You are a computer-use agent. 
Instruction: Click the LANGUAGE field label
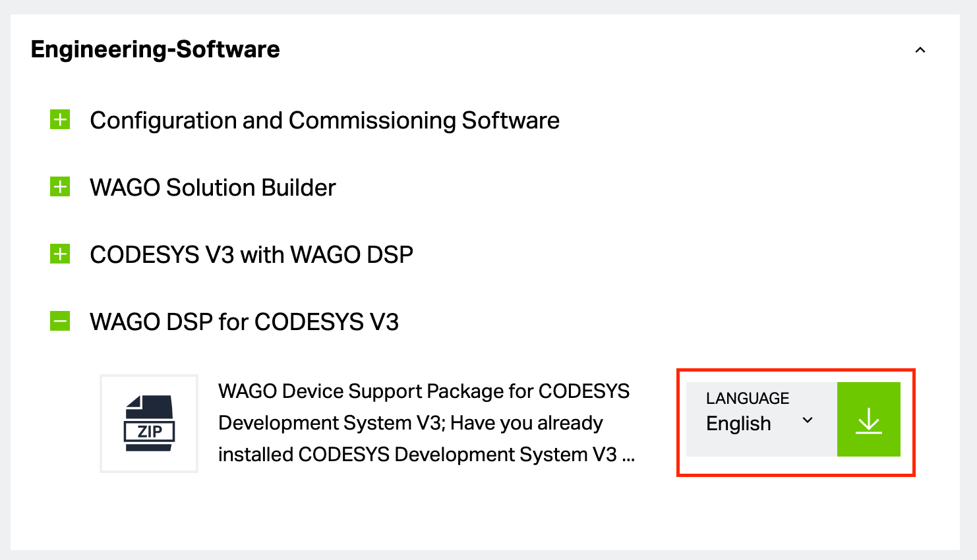(x=748, y=398)
